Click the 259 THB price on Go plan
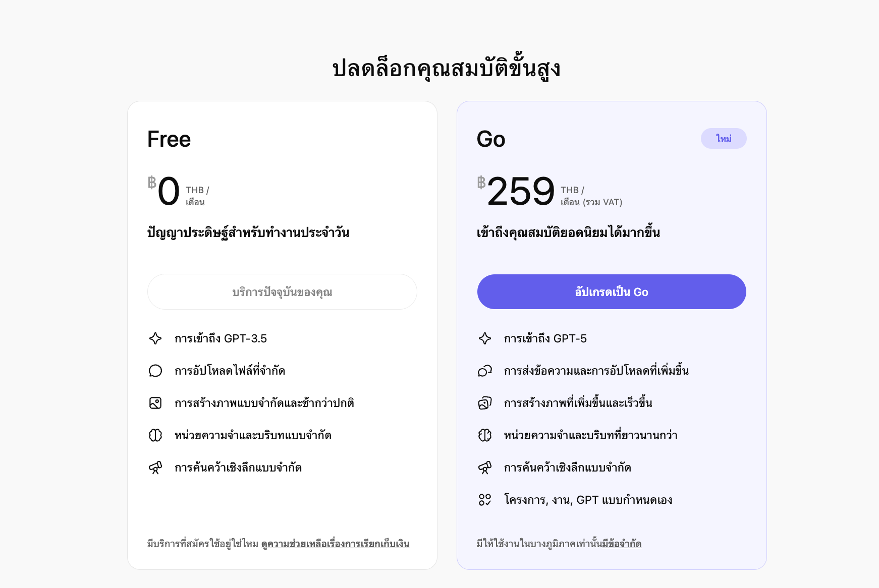The width and height of the screenshot is (879, 588). pyautogui.click(x=521, y=192)
